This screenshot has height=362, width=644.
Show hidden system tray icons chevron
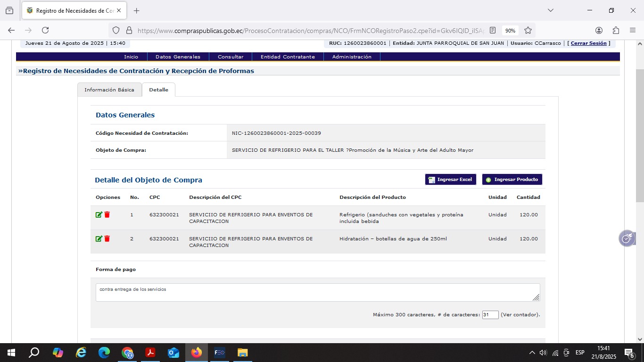click(532, 353)
